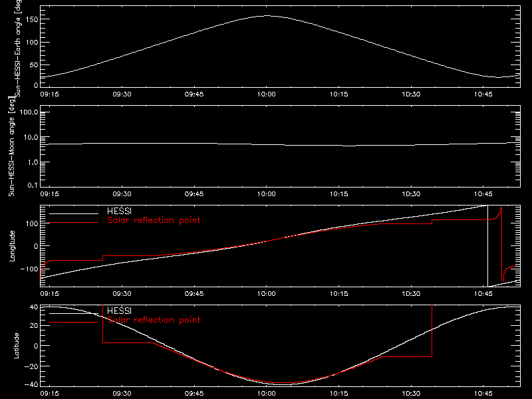Click the 20 Latitude tick label

pos(34,326)
